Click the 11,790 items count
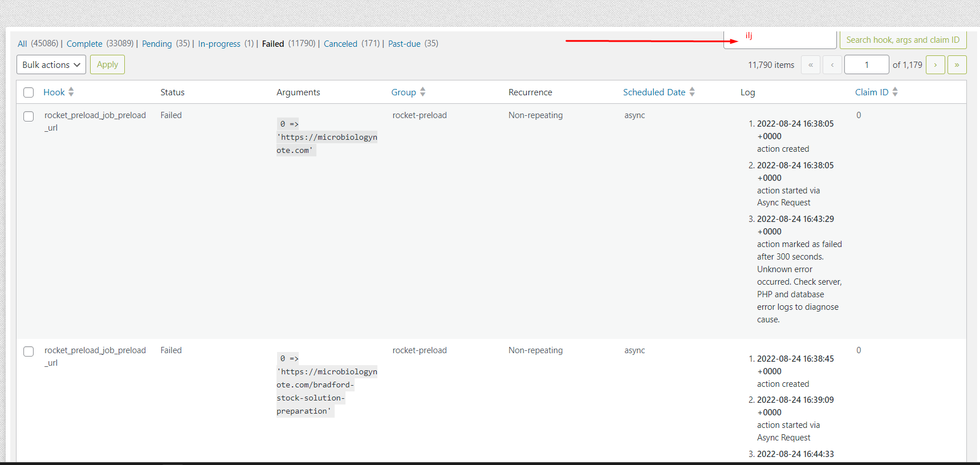The image size is (980, 465). [x=771, y=65]
